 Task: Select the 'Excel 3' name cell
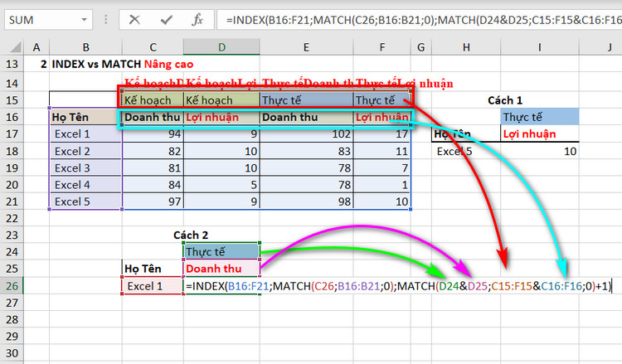click(x=85, y=168)
